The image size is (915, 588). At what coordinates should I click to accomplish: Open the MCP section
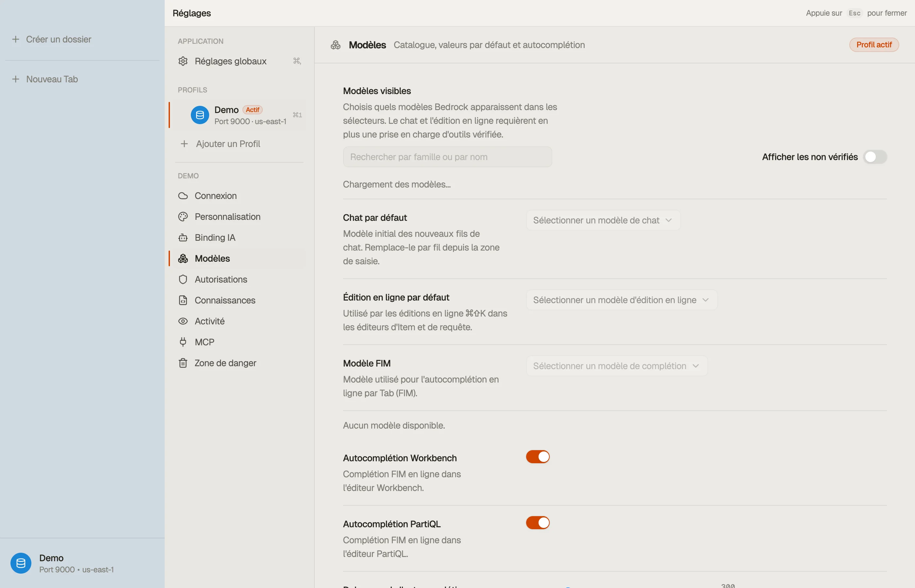click(239, 342)
